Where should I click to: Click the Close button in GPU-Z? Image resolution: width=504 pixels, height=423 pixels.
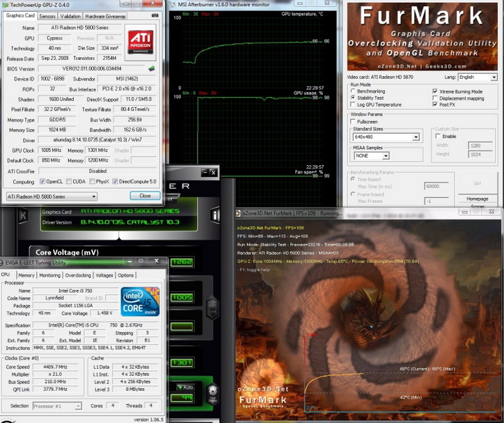pyautogui.click(x=145, y=196)
